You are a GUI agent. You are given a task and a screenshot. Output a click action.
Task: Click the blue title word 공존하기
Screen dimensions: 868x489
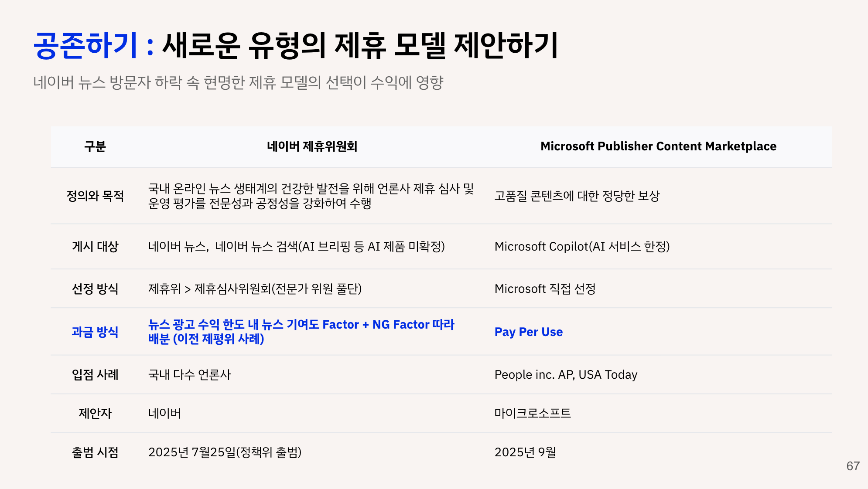[85, 45]
